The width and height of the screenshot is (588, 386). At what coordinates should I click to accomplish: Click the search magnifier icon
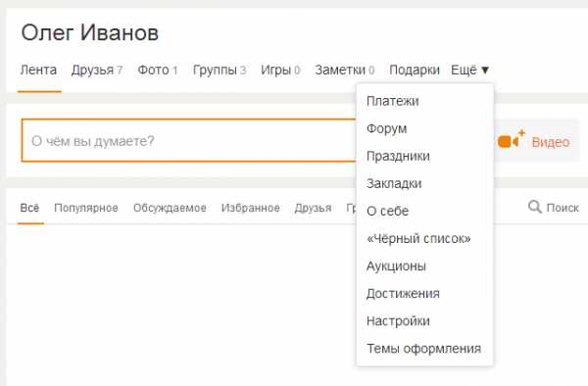(x=534, y=207)
